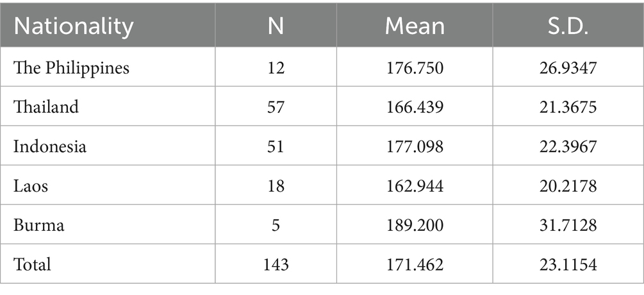Click the Indonesia row label
Viewport: 644px width, 295px height.
click(x=50, y=146)
